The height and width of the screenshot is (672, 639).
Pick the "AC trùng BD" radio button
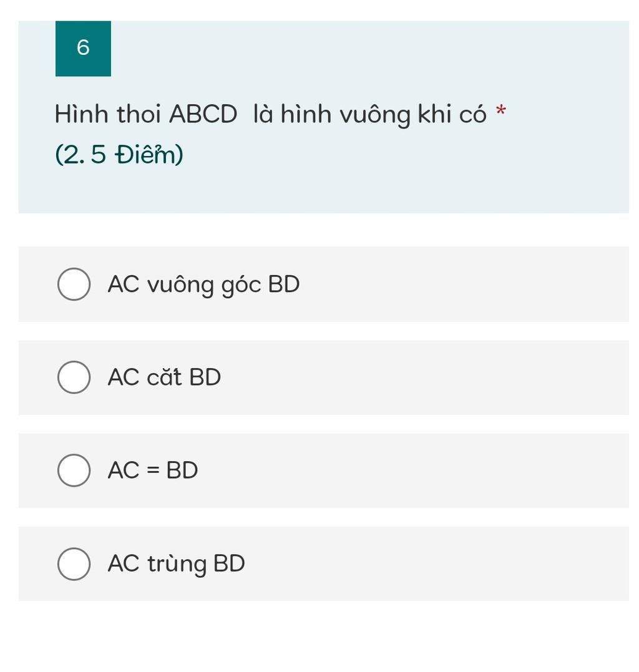point(74,563)
